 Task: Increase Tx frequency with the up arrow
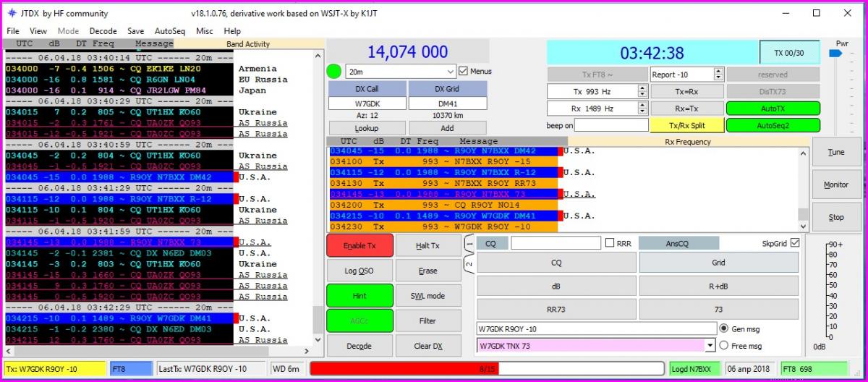point(642,88)
